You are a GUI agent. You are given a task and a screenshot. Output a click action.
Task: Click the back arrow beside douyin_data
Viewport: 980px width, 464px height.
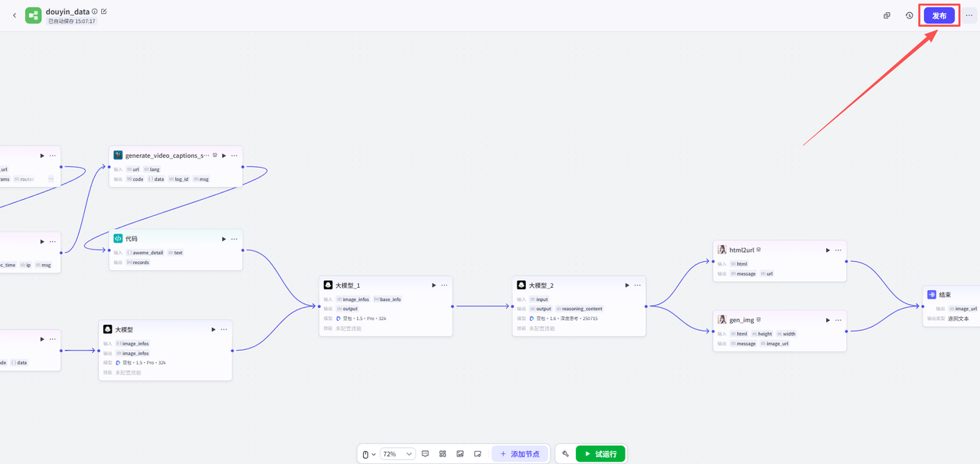(x=14, y=15)
